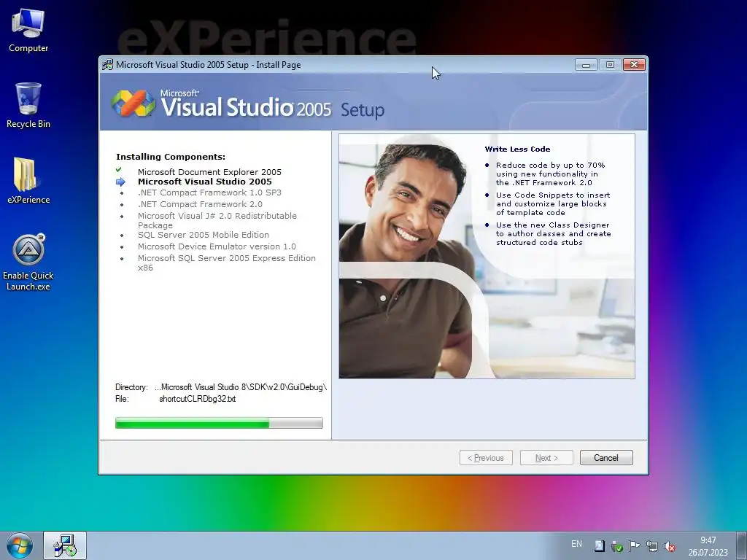This screenshot has height=560, width=747.
Task: Select 'Microsoft Device Emulator version 1.0' entry
Action: click(217, 246)
